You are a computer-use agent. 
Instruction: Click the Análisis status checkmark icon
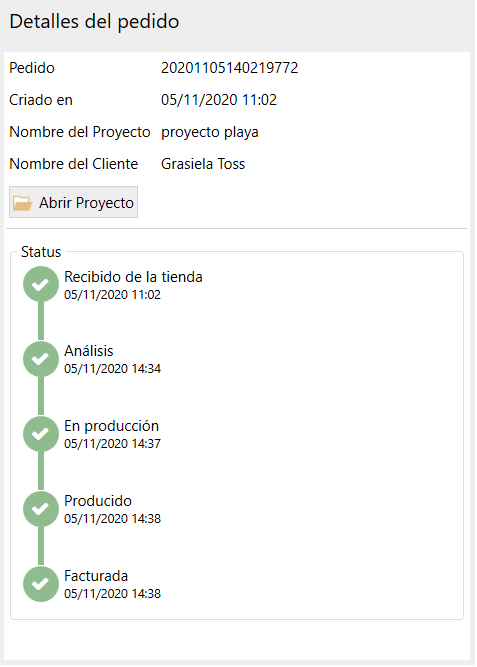pos(41,359)
